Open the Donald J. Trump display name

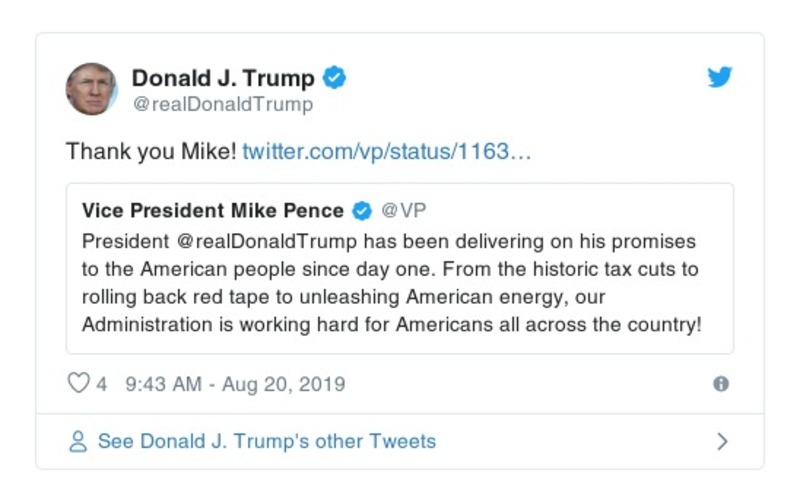tap(223, 78)
